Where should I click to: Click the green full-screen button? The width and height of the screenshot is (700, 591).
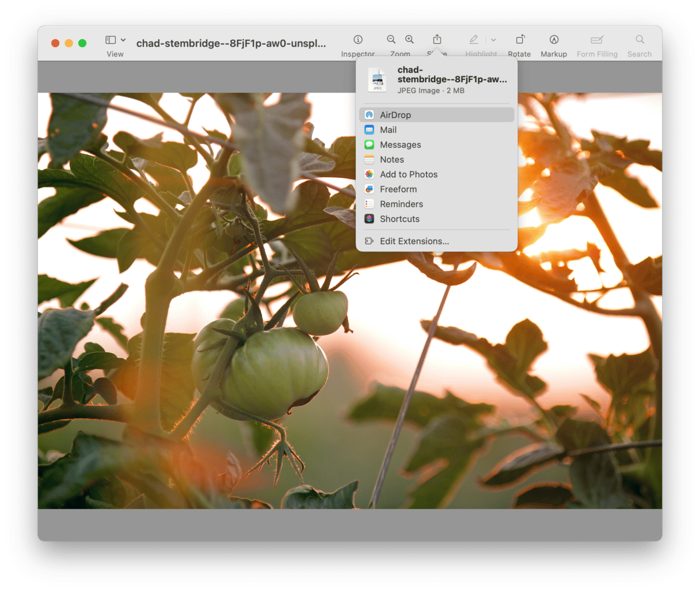(82, 43)
